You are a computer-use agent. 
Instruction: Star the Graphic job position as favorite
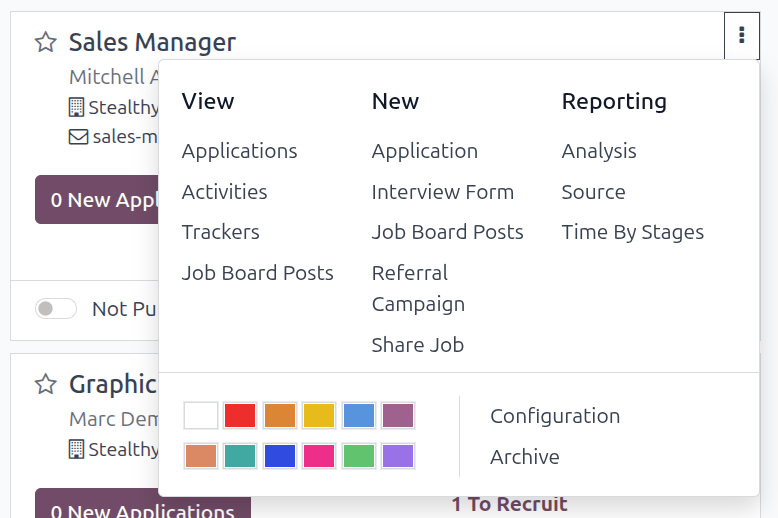[x=45, y=384]
